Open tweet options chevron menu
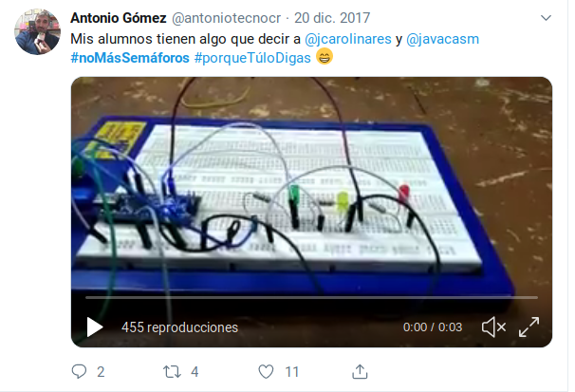This screenshot has height=392, width=575. (546, 18)
